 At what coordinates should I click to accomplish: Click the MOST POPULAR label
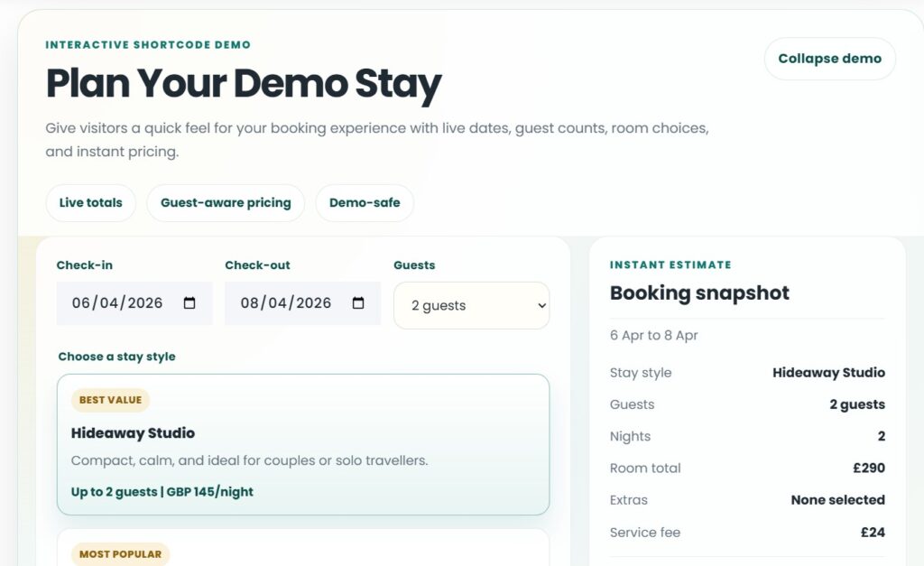click(x=119, y=554)
